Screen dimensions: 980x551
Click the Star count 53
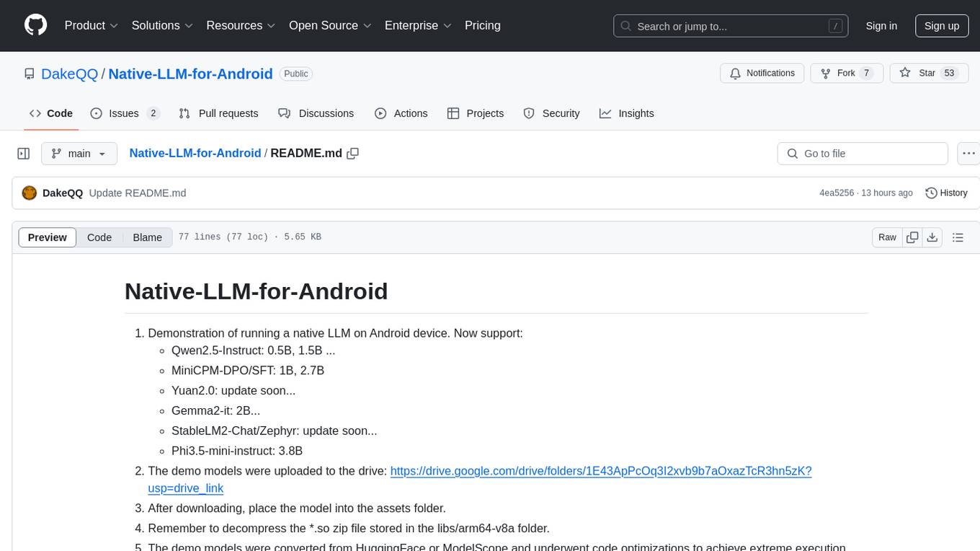(949, 73)
